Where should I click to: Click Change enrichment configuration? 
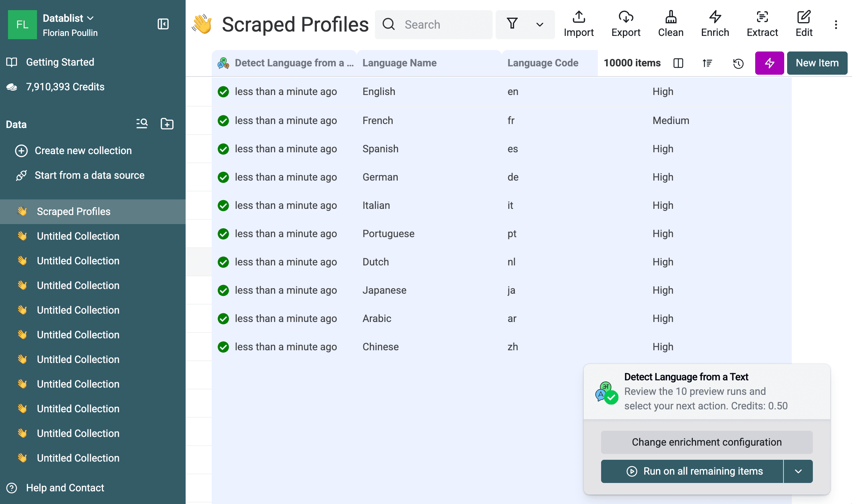click(x=707, y=442)
